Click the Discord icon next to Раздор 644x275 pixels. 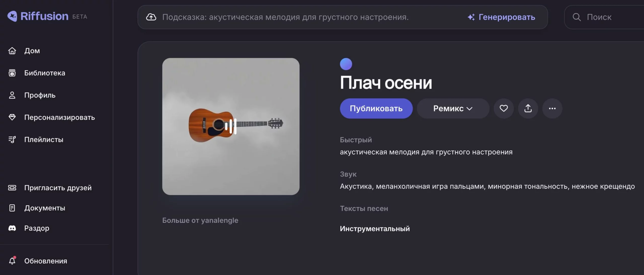coord(12,228)
